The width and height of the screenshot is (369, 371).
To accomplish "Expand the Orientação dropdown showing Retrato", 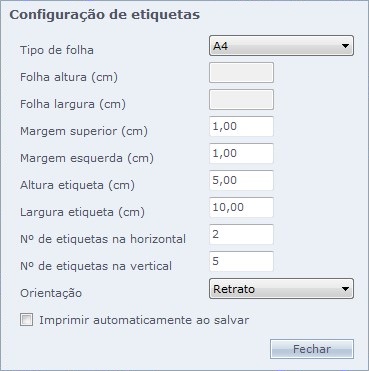I will click(281, 289).
